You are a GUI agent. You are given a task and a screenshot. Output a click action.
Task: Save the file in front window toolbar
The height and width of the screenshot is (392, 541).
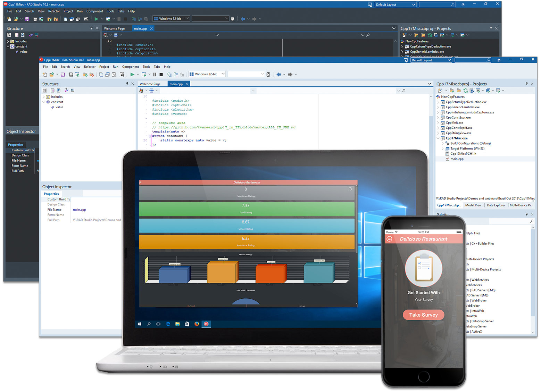point(63,75)
